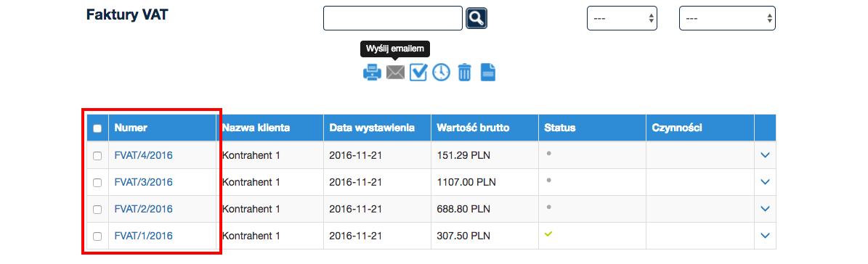
Task: Sort by the Numer column header
Action: (x=131, y=128)
